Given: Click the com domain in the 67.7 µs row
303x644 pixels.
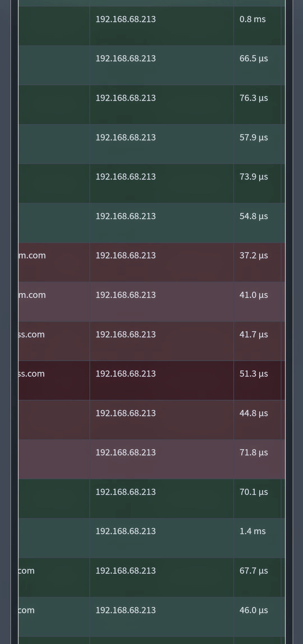Looking at the screenshot, I should tap(27, 571).
